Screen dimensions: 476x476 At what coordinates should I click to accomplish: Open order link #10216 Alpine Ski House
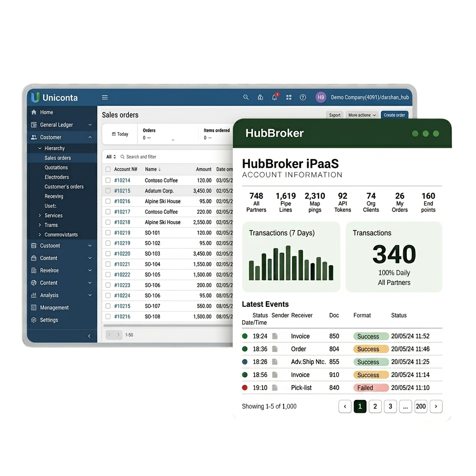tap(122, 201)
